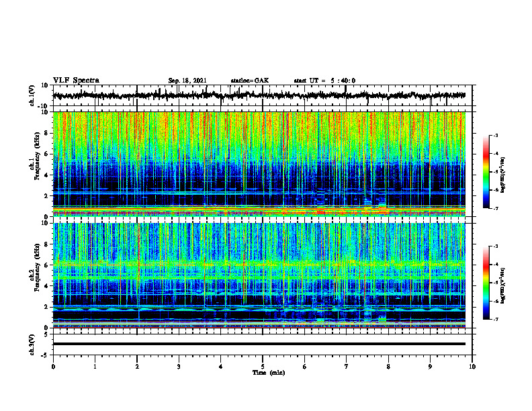532x411 pixels.
Task: Click the ch.3 flat voltage line
Action: 259,344
